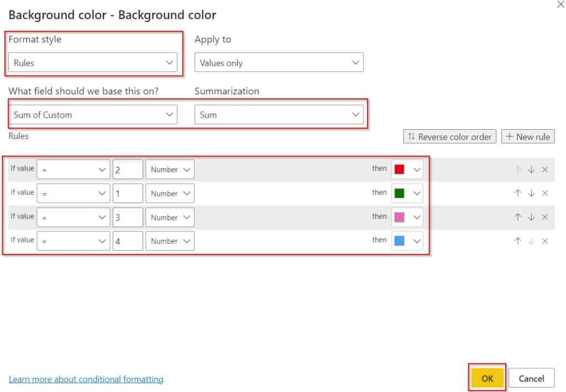Move the value 2 rule down

point(531,169)
